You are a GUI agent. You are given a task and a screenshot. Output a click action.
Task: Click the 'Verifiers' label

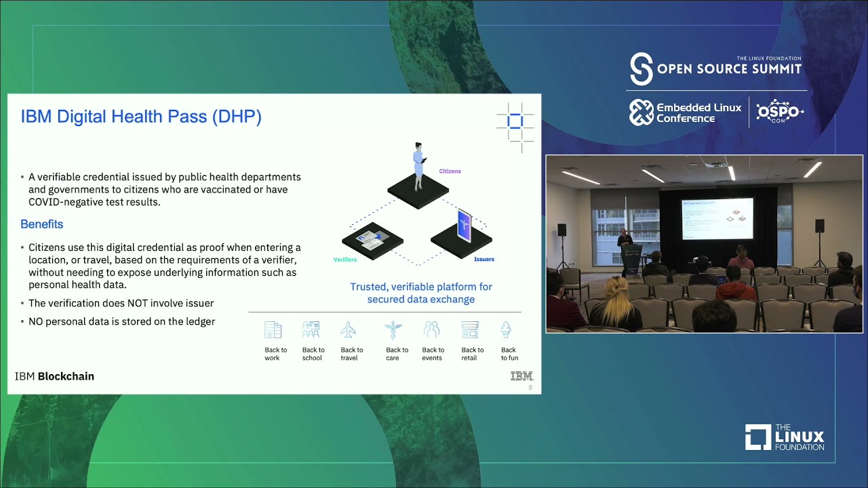click(x=345, y=260)
